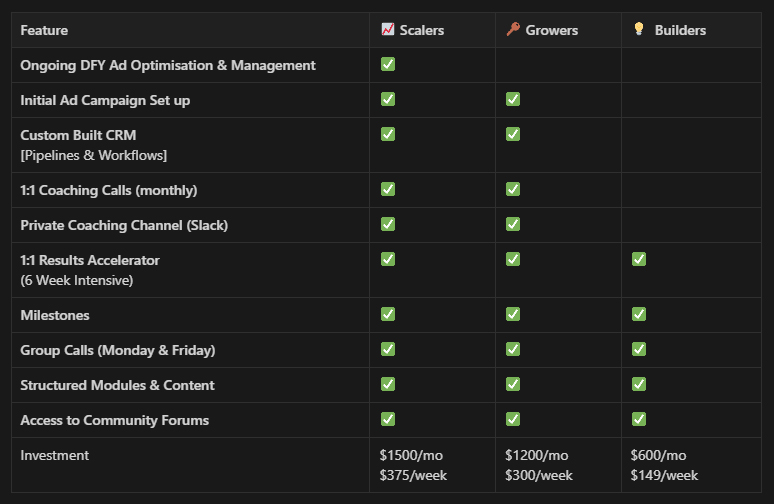The height and width of the screenshot is (504, 774).
Task: Click Builders checkmark for Structured Modules & Content
Action: pyautogui.click(x=639, y=384)
